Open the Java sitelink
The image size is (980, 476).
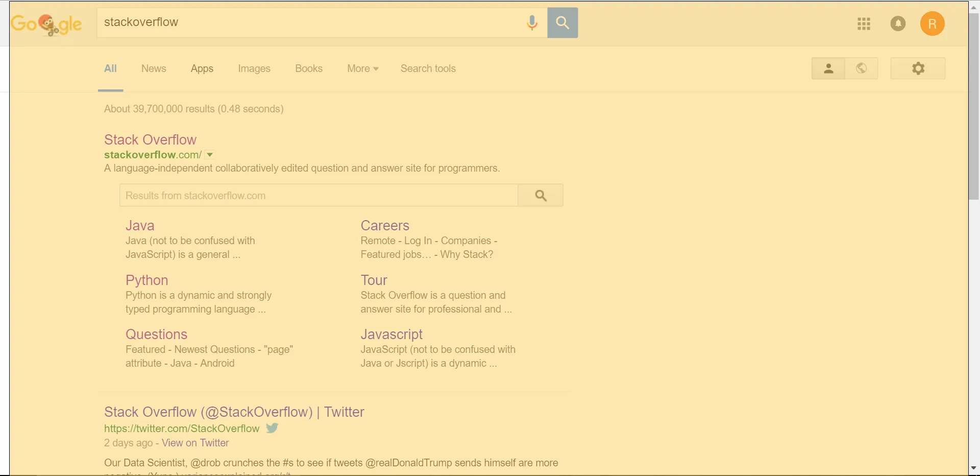coord(140,225)
